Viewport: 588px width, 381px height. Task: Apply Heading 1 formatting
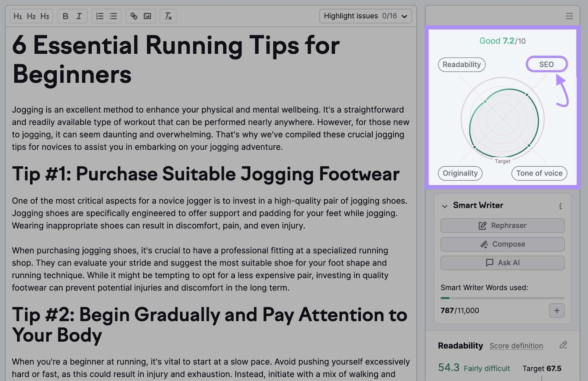tap(18, 16)
